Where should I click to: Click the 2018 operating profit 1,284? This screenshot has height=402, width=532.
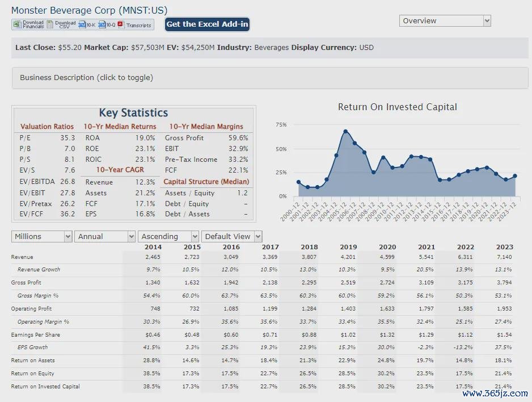pyautogui.click(x=309, y=309)
